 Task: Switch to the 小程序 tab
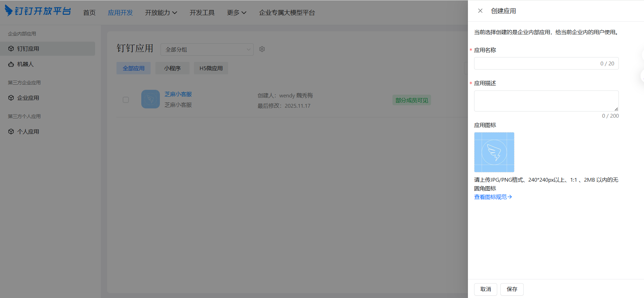click(172, 68)
